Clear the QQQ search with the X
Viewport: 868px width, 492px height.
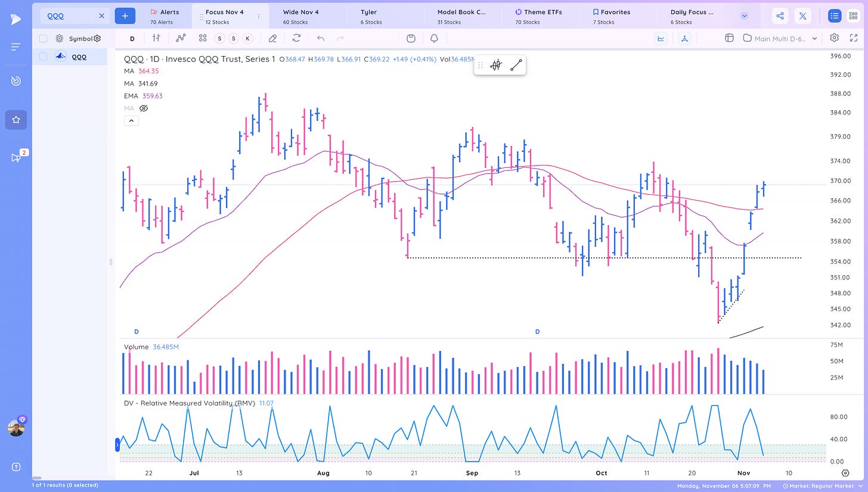click(x=101, y=16)
